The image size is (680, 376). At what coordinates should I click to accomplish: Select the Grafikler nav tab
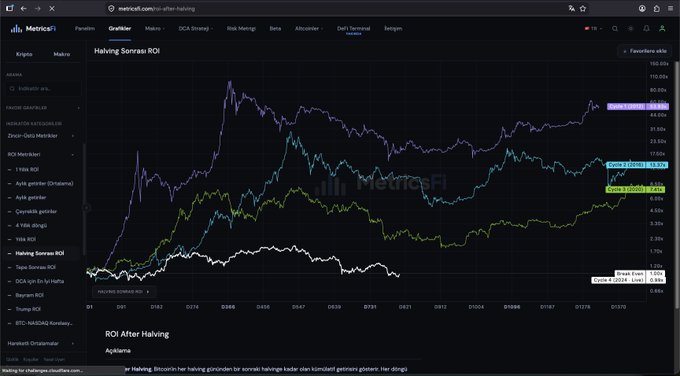point(120,29)
